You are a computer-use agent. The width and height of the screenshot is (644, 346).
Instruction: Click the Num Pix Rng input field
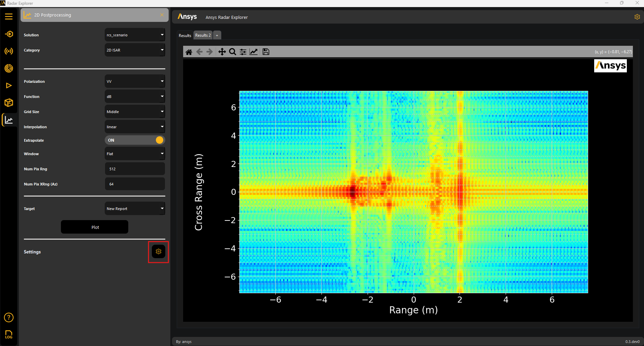(135, 169)
